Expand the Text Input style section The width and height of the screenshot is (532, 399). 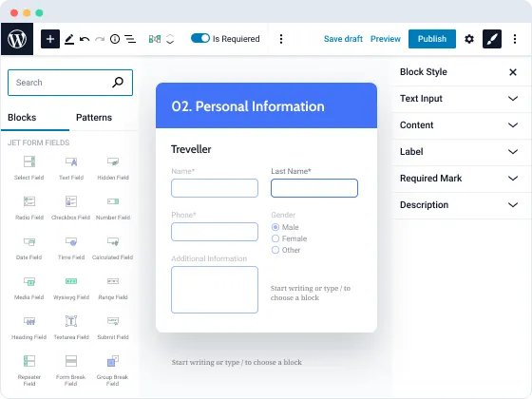[459, 99]
